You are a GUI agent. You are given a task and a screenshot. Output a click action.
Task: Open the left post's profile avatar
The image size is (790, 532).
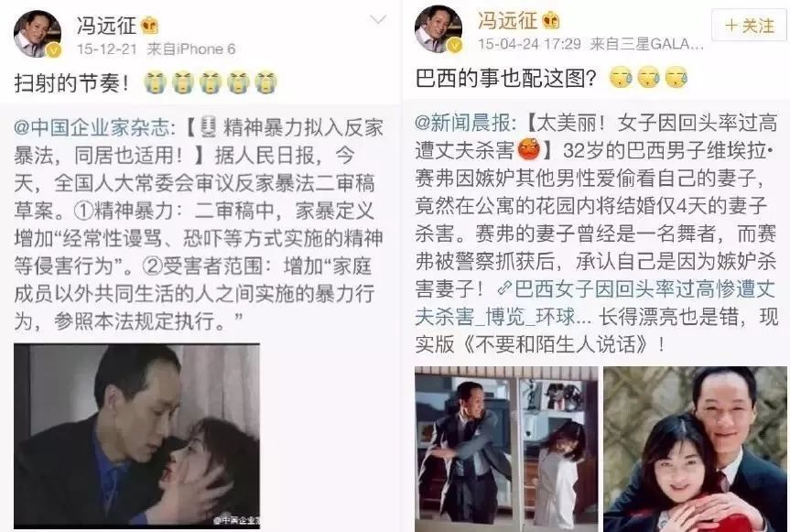tap(38, 34)
